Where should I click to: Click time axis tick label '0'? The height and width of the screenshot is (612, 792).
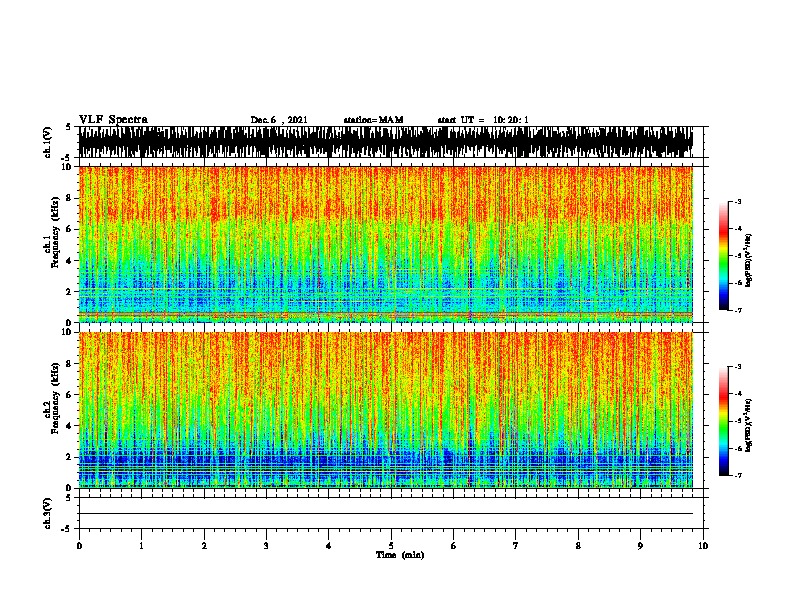(x=79, y=545)
